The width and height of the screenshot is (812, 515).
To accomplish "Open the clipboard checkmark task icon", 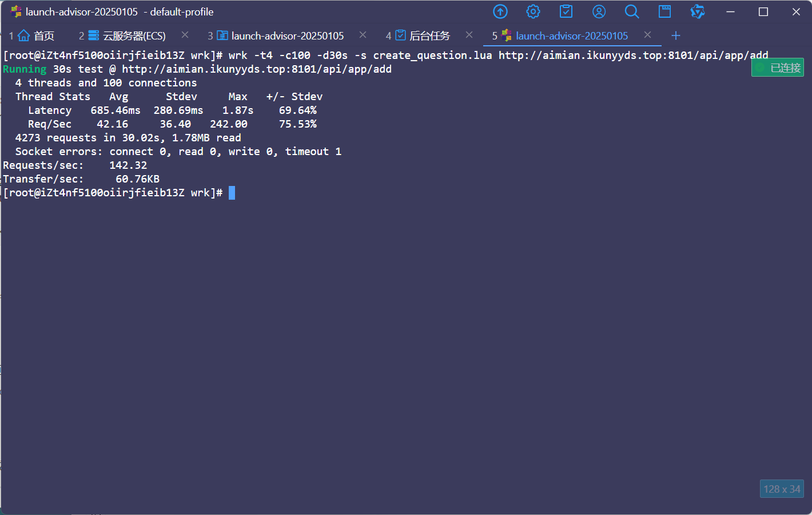I will tap(566, 11).
